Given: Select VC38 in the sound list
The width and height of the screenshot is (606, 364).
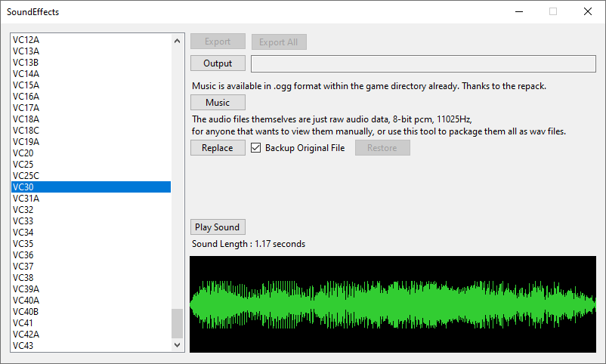Looking at the screenshot, I should pyautogui.click(x=91, y=278).
